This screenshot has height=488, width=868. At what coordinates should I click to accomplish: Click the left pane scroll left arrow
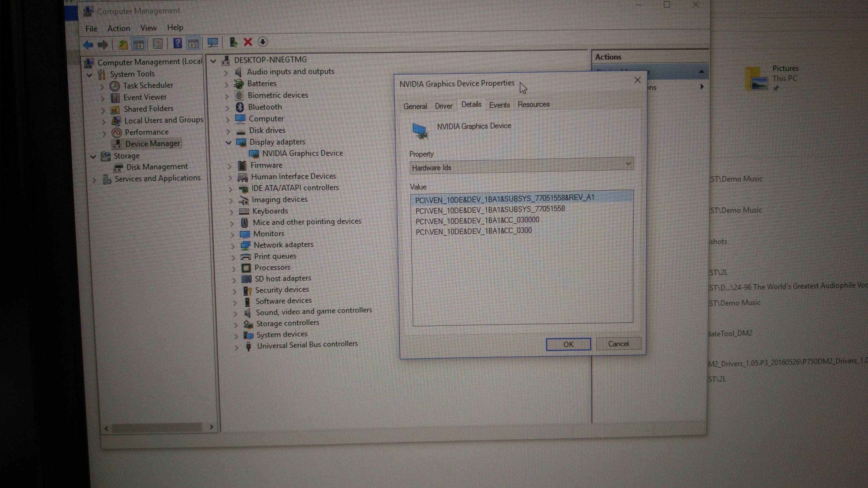pyautogui.click(x=106, y=428)
